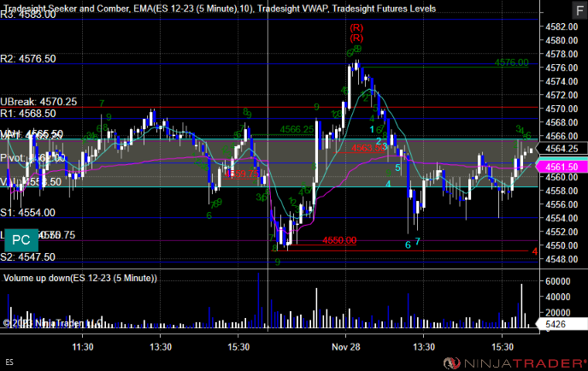Screen dimensions: 588x371
Task: Click the first 11:30 time axis label
Action: [83, 347]
